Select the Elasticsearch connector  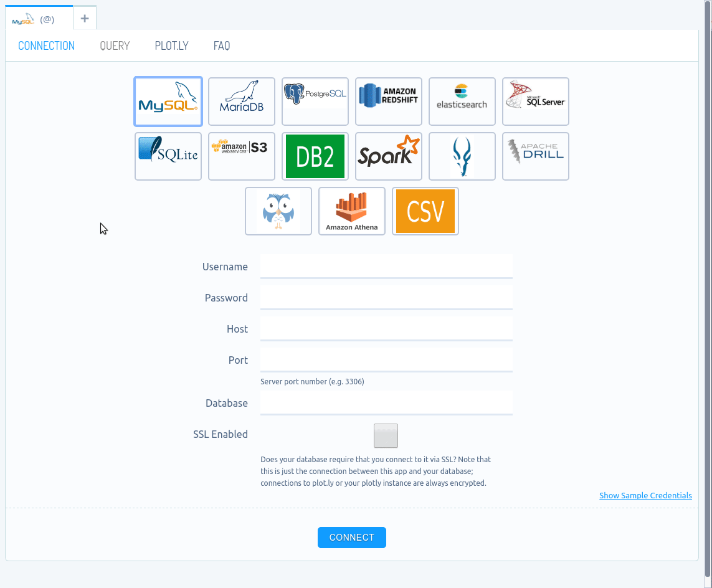click(462, 102)
